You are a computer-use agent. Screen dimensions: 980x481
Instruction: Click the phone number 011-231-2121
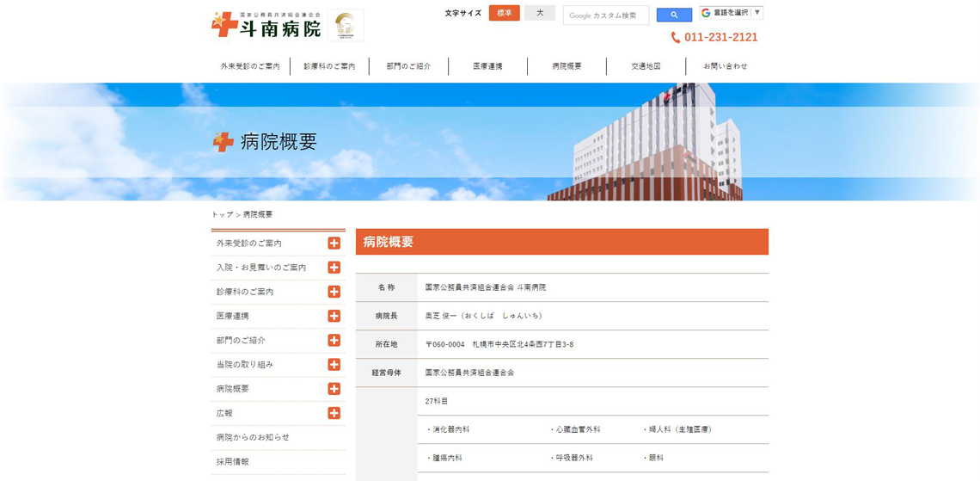coord(720,38)
